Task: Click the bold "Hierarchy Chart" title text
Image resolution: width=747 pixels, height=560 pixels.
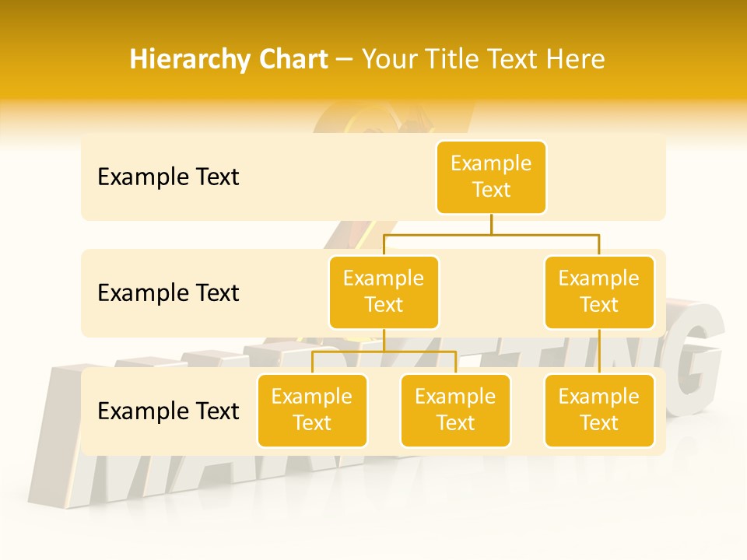Action: pos(229,59)
